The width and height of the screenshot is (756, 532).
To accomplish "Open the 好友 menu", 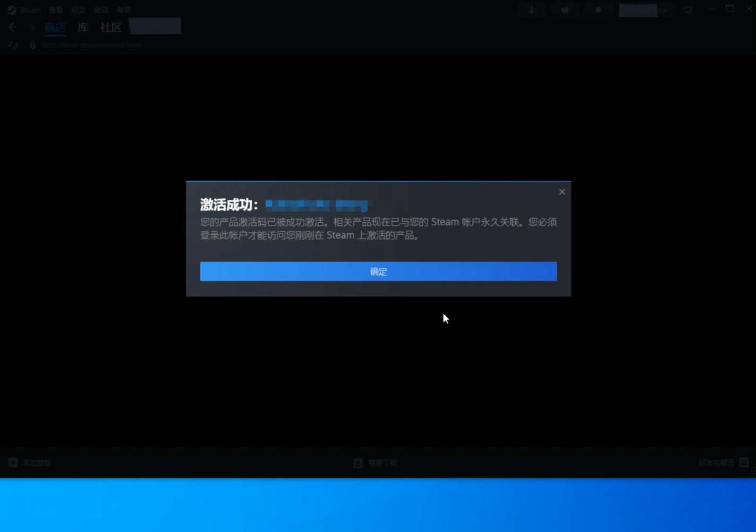I will (78, 10).
